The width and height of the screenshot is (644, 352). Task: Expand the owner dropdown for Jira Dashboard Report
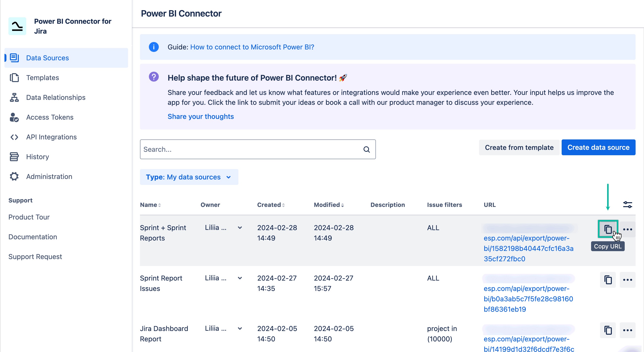pos(240,329)
